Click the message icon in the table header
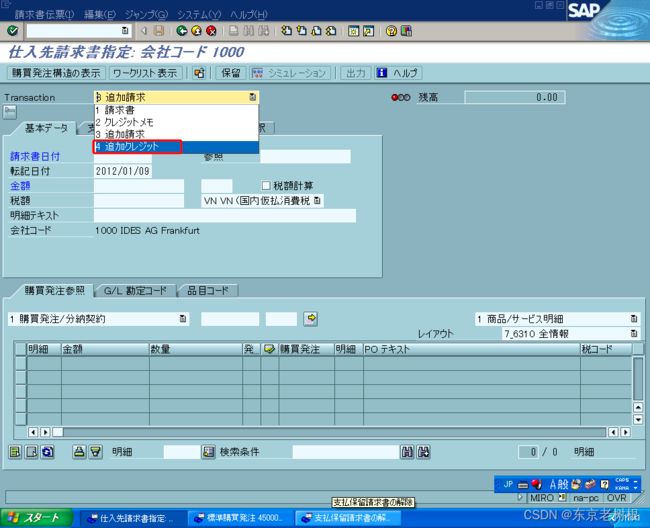Screen dimensions: 650x528 click(x=269, y=349)
